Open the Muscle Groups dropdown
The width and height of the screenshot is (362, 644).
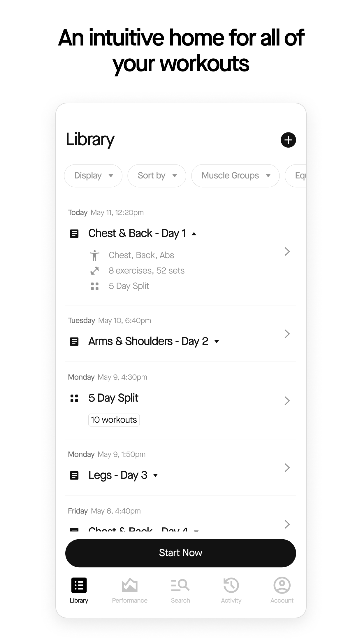(x=235, y=176)
